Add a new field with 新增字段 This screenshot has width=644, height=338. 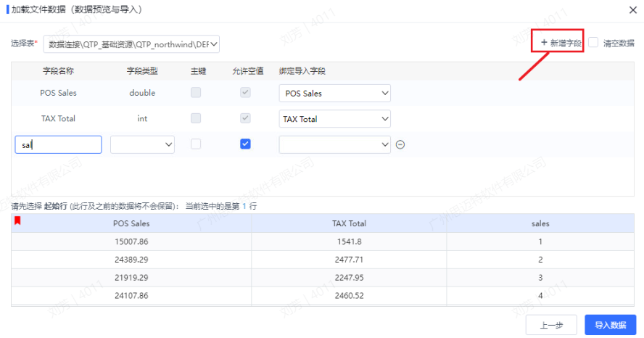561,43
